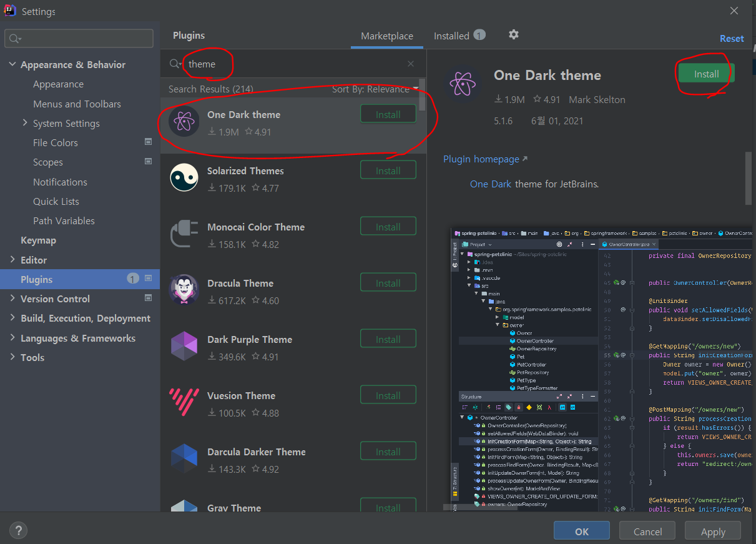Click the plugin search field containing theme

point(292,64)
